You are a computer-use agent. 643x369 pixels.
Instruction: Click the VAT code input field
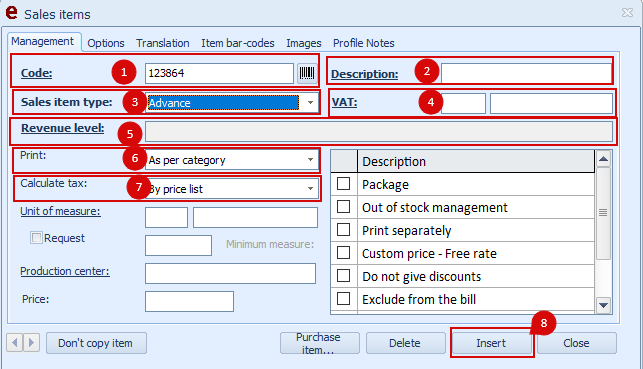point(463,103)
